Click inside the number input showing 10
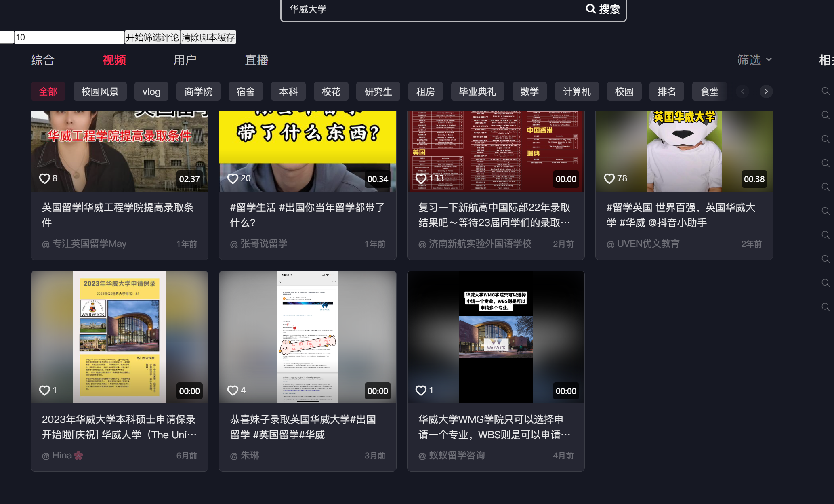 pos(69,37)
